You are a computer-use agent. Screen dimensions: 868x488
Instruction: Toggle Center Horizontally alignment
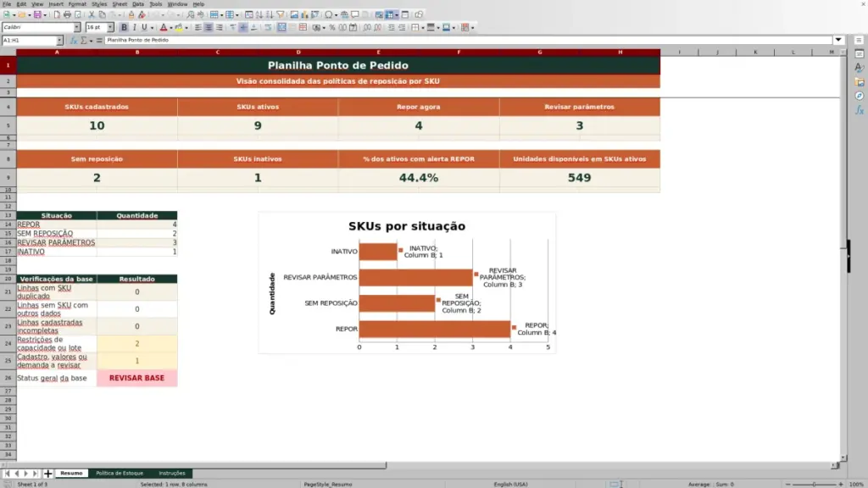tap(209, 28)
